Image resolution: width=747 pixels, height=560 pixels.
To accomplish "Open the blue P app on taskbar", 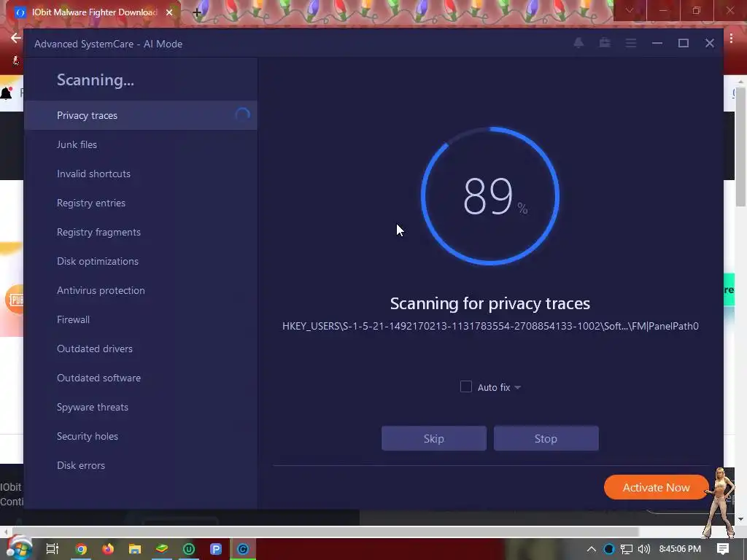I will click(x=216, y=549).
